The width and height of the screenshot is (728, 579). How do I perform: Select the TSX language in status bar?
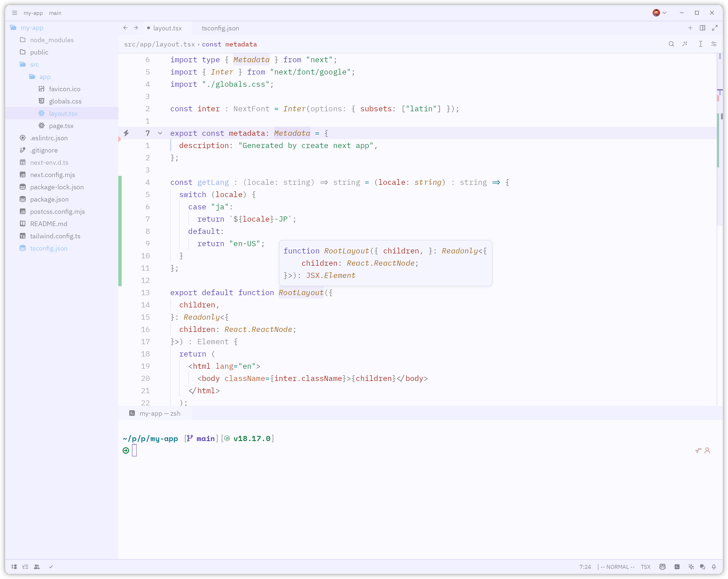[645, 567]
